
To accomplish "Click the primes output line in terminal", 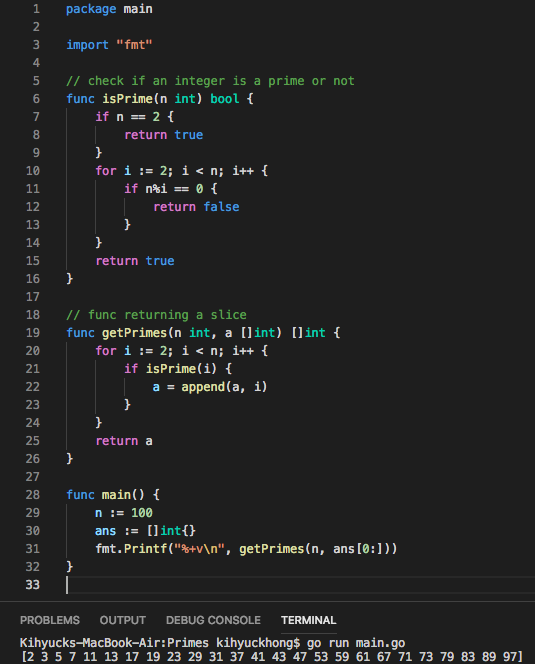I will (272, 657).
